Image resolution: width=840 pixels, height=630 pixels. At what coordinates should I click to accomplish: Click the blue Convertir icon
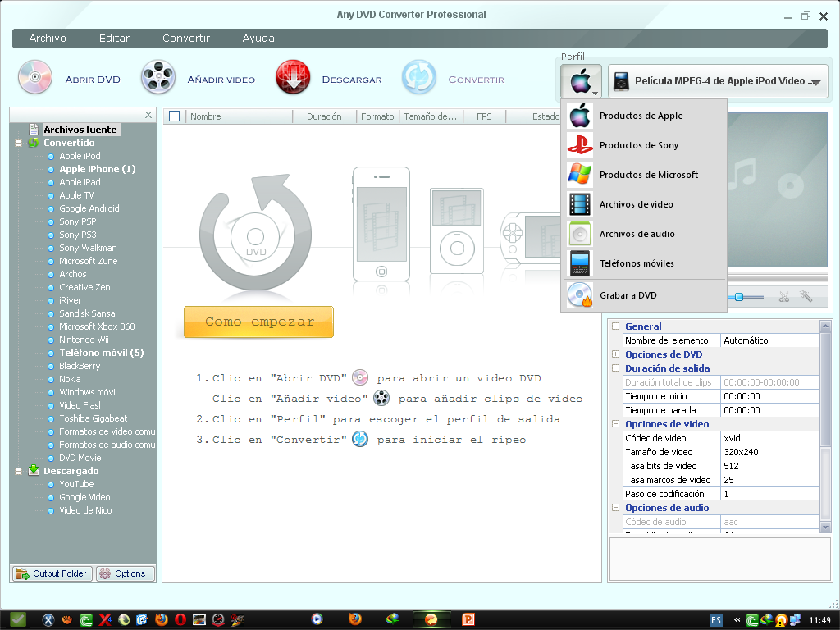click(419, 78)
